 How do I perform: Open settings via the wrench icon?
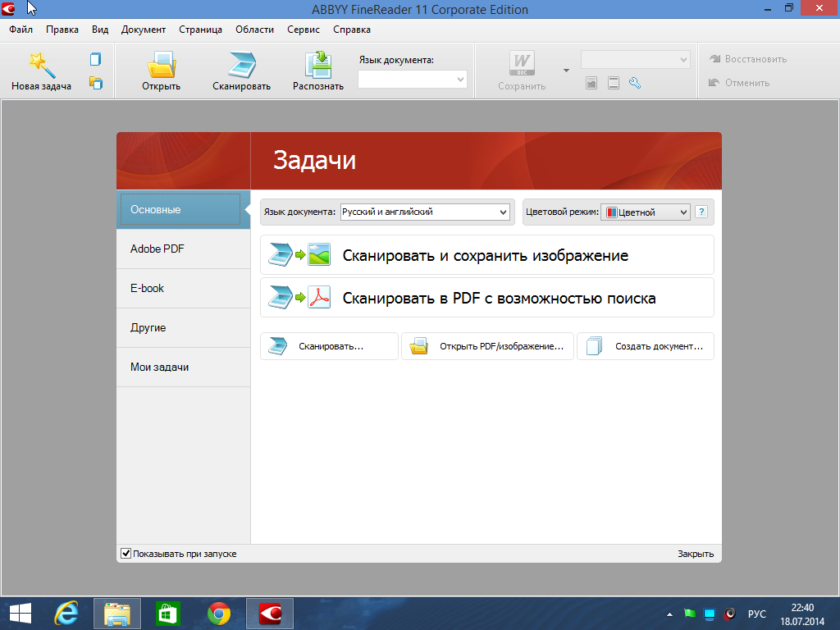coord(635,83)
